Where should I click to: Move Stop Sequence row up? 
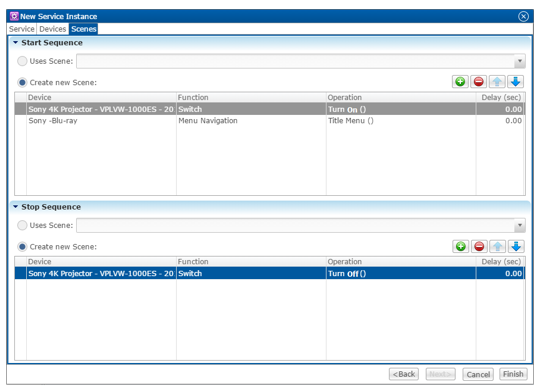coord(497,246)
